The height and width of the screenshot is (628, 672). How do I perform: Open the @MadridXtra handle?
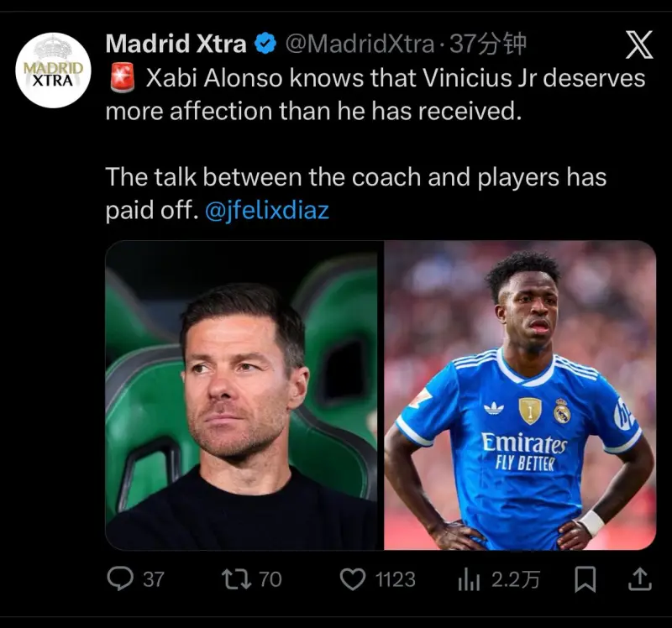coord(360,44)
